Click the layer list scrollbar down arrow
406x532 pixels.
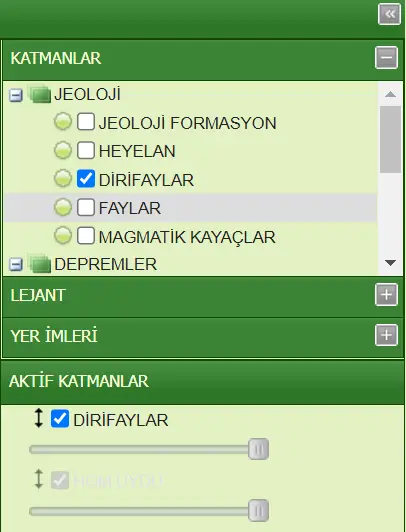coord(390,263)
